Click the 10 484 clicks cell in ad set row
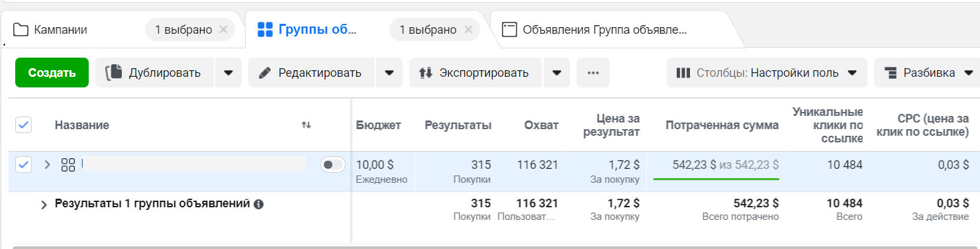Screen dimensions: 980x249 [x=844, y=165]
